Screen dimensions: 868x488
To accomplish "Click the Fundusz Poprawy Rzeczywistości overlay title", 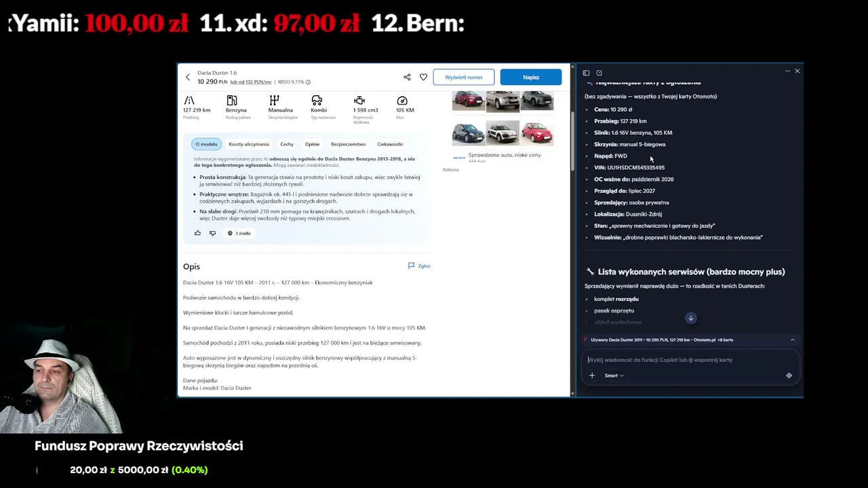I will pos(138,446).
